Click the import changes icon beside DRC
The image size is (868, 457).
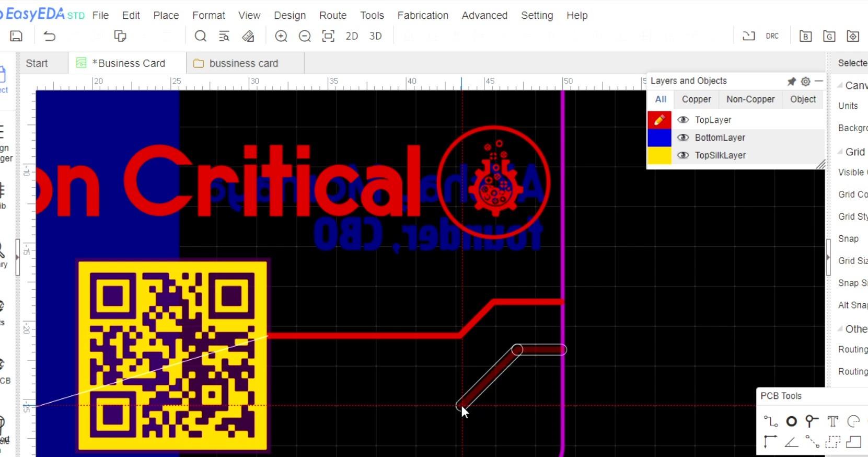pyautogui.click(x=749, y=36)
